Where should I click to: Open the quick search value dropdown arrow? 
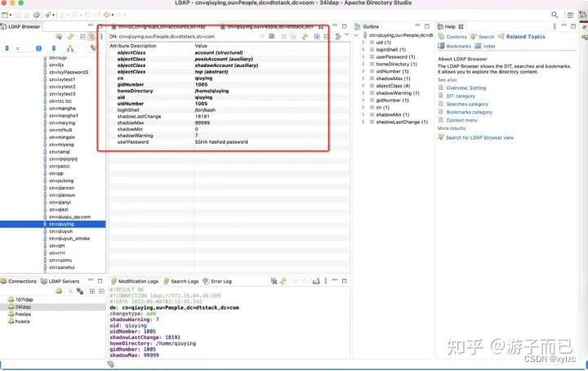tap(54, 48)
